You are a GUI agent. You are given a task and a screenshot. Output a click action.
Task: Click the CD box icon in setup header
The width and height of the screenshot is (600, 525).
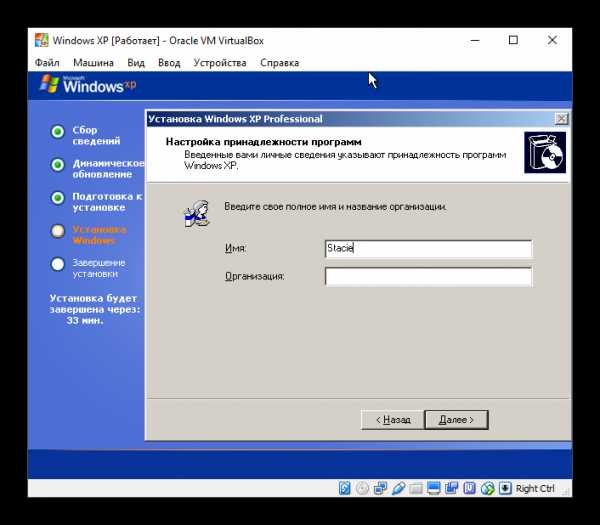pyautogui.click(x=544, y=152)
